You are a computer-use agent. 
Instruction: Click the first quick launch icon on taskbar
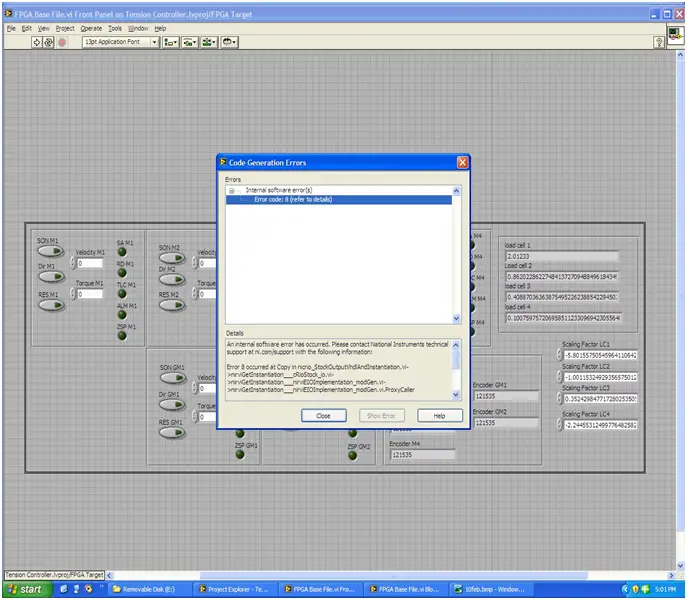tap(64, 589)
